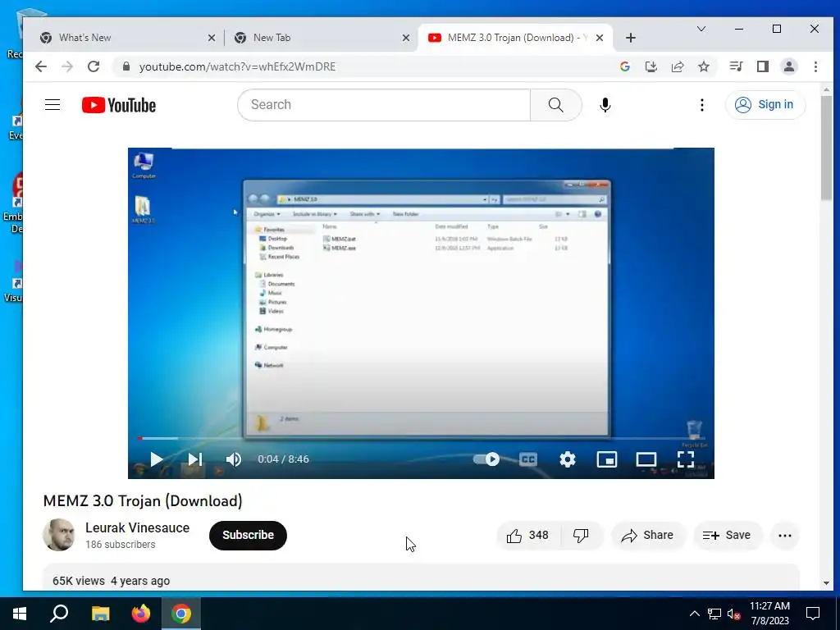The height and width of the screenshot is (630, 840).
Task: Show hidden system tray icons
Action: coord(694,614)
